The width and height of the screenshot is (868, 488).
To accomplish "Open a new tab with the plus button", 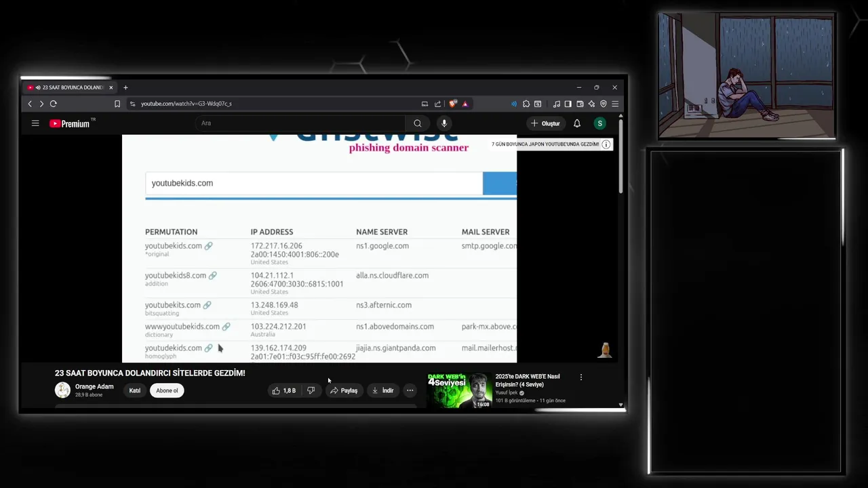I will [x=125, y=87].
